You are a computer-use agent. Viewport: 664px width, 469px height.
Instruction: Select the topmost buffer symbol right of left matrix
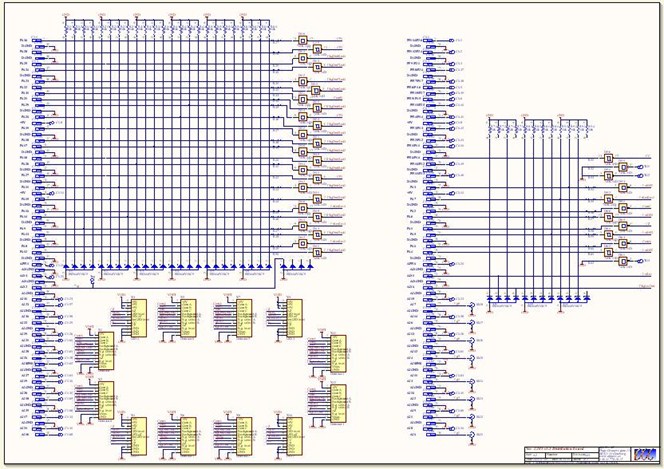(303, 41)
